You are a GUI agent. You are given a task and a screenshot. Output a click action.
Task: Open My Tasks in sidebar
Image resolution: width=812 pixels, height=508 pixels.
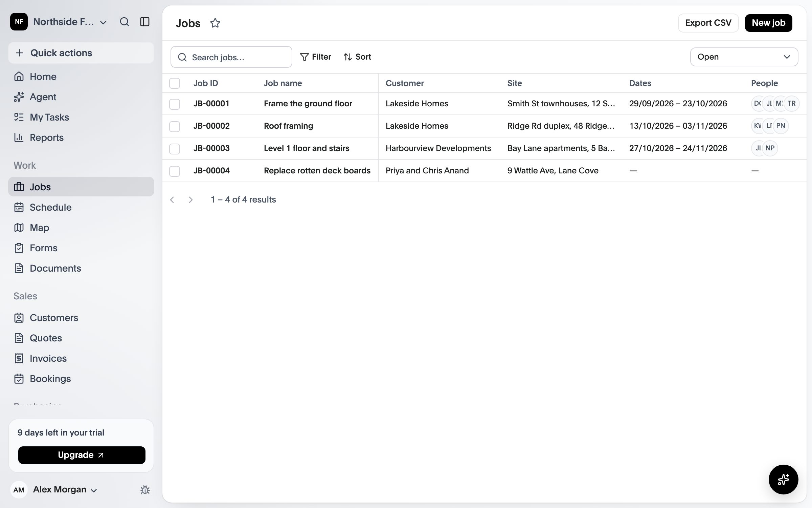[81, 117]
